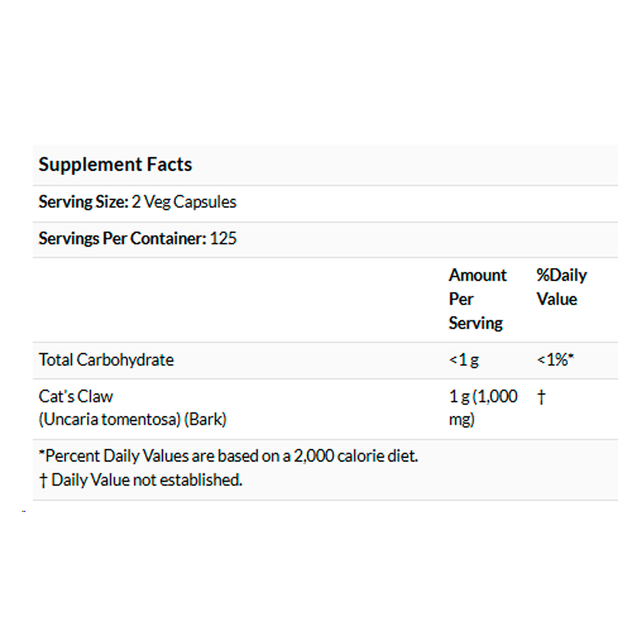
Task: Click the Supplement Facts heading
Action: (115, 165)
